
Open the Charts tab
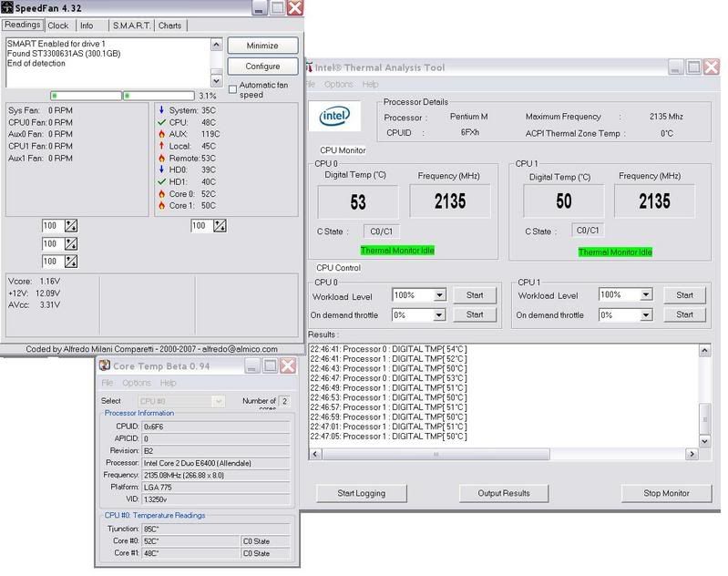(x=170, y=26)
